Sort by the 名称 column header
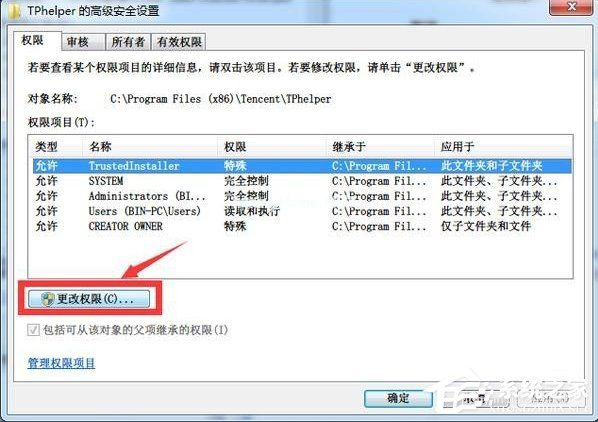Viewport: 598px width, 422px height. [x=150, y=146]
